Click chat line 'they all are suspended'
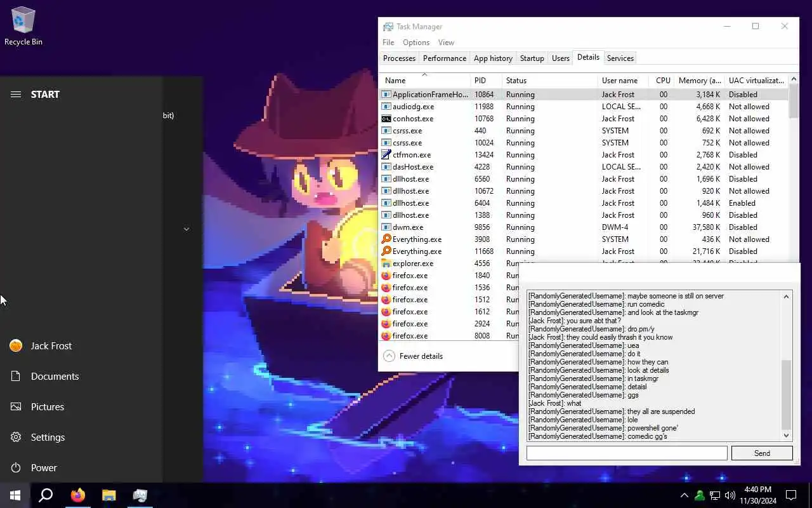The image size is (812, 508). 612,411
